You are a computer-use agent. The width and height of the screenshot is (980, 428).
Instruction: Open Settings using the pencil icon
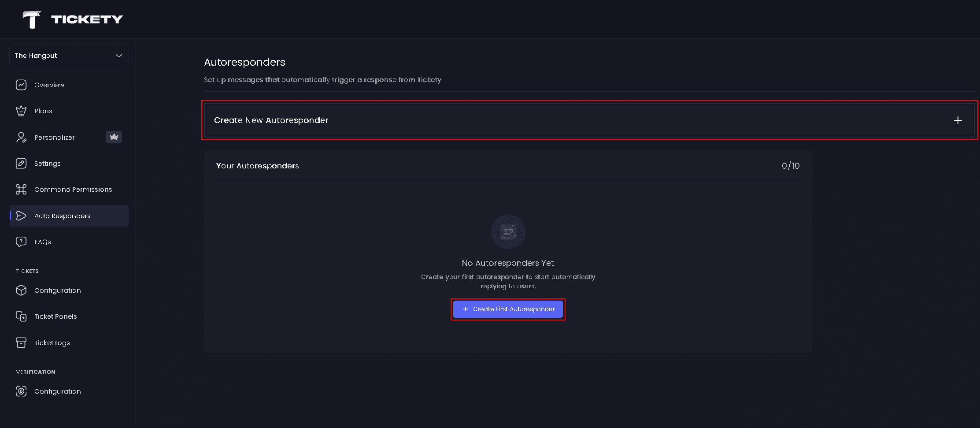pos(21,163)
